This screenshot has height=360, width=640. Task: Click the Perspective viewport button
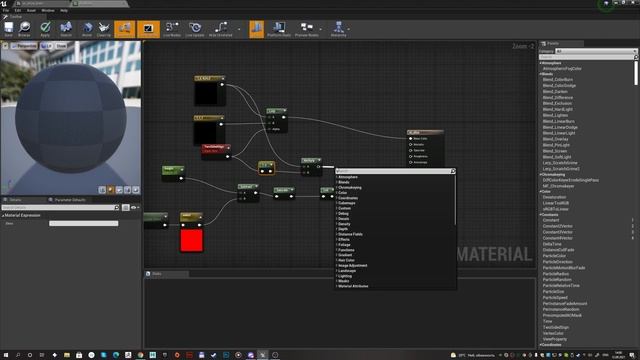click(x=24, y=46)
